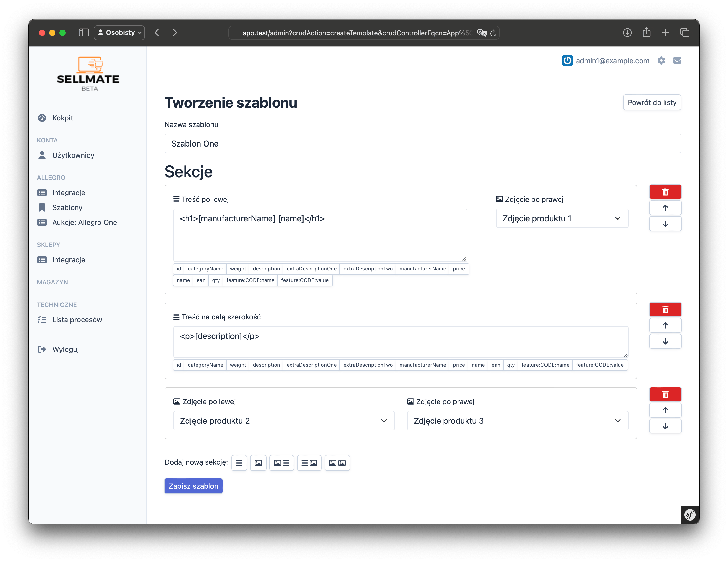This screenshot has width=728, height=562.
Task: Reload the page in Safari
Action: pos(493,33)
